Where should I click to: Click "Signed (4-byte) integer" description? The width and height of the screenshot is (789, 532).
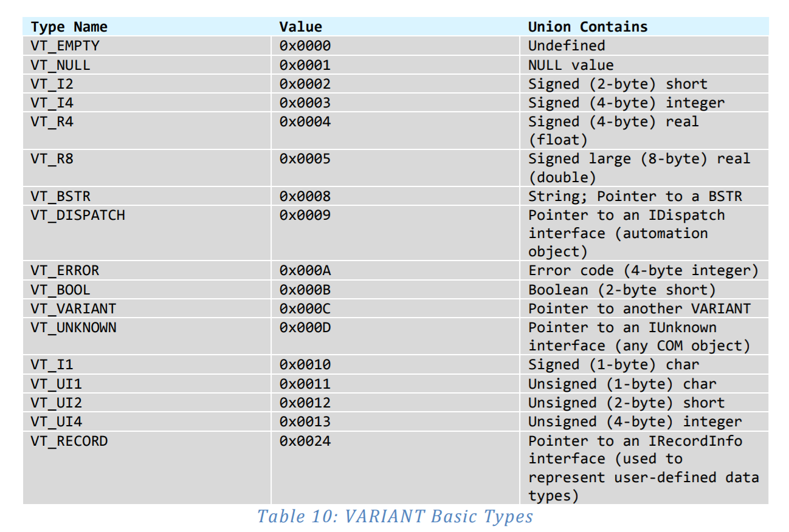pos(626,103)
